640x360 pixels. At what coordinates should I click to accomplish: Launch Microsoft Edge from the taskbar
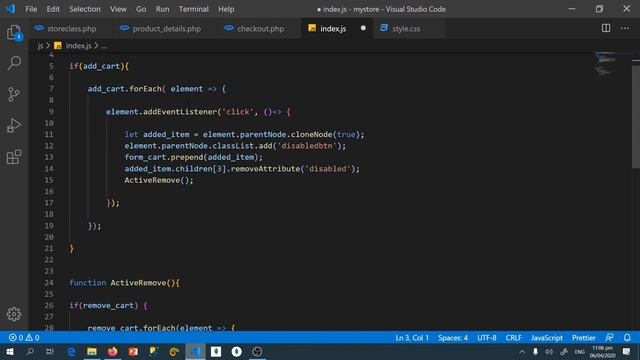coord(71,351)
